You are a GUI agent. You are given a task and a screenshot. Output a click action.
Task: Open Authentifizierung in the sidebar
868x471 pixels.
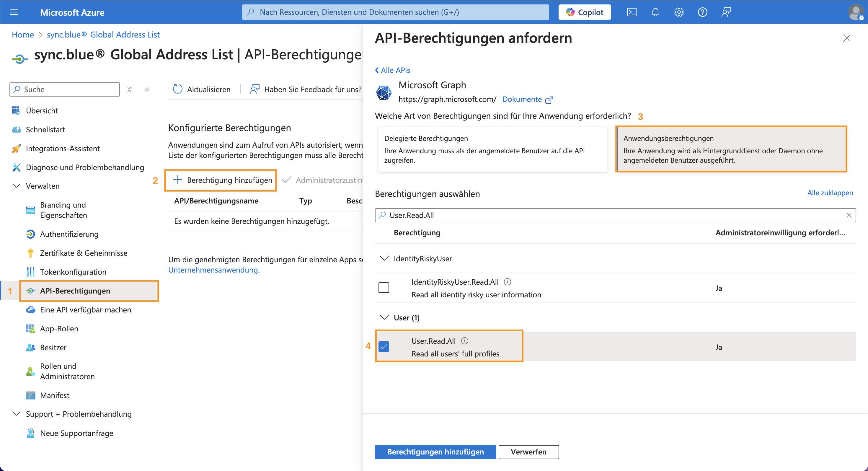69,234
